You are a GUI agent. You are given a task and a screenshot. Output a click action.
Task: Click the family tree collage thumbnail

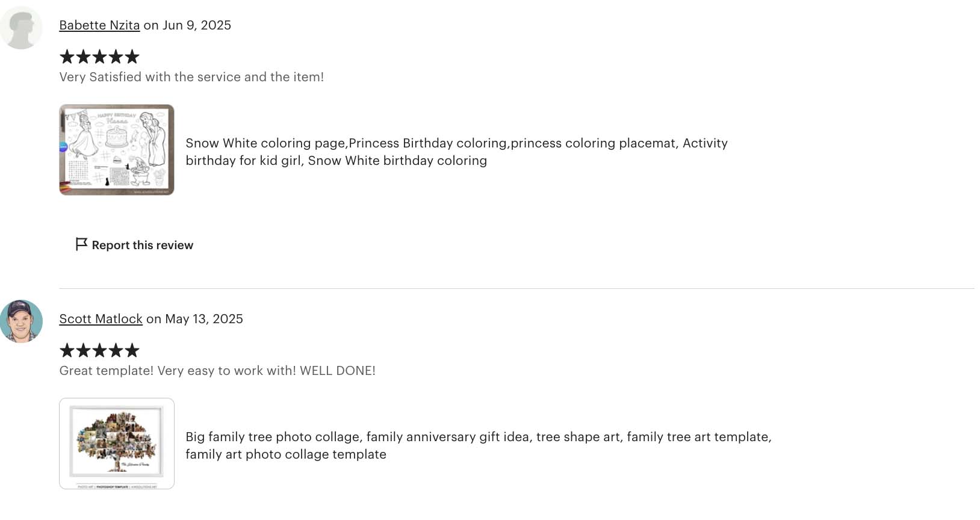[117, 444]
